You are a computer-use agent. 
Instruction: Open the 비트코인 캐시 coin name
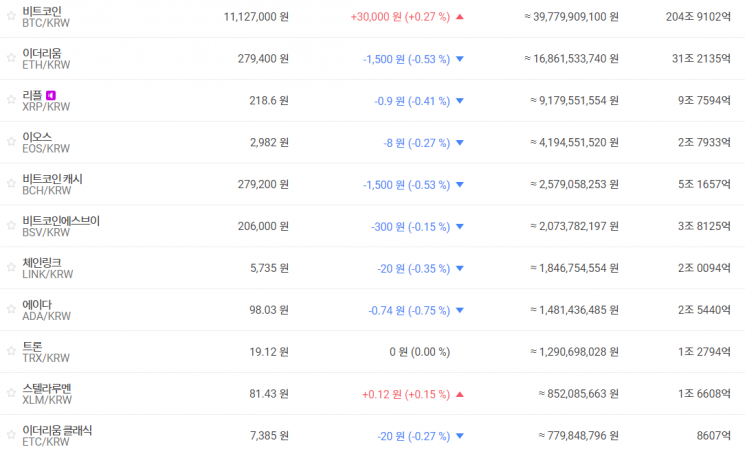[52, 179]
